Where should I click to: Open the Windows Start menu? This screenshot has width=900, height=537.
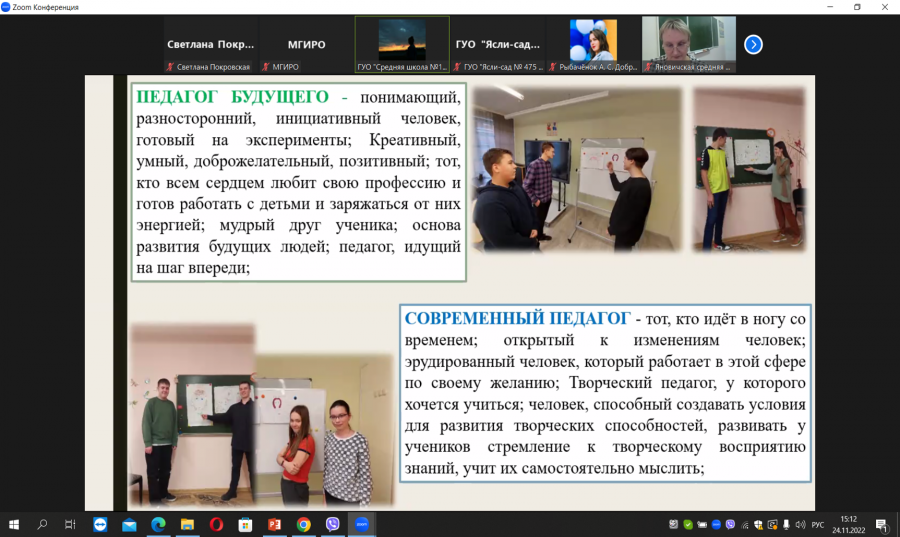(x=14, y=524)
